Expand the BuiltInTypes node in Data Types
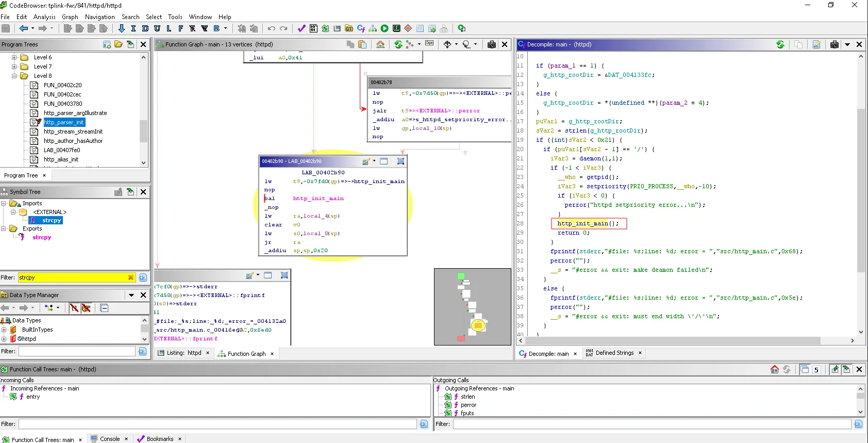868x443 pixels. [x=4, y=330]
